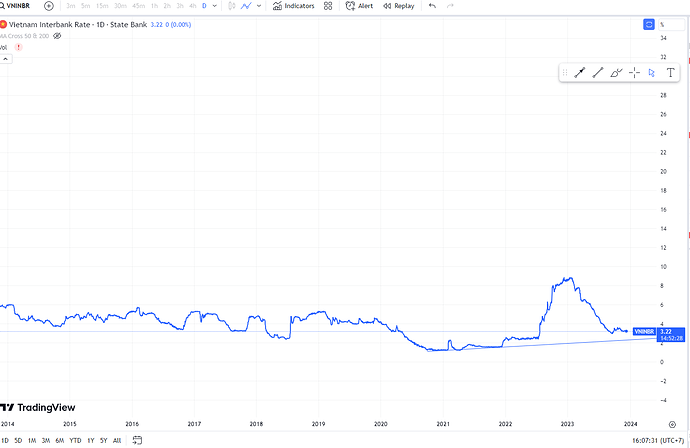Choose the line chart style icon
690x448 pixels.
coord(246,6)
